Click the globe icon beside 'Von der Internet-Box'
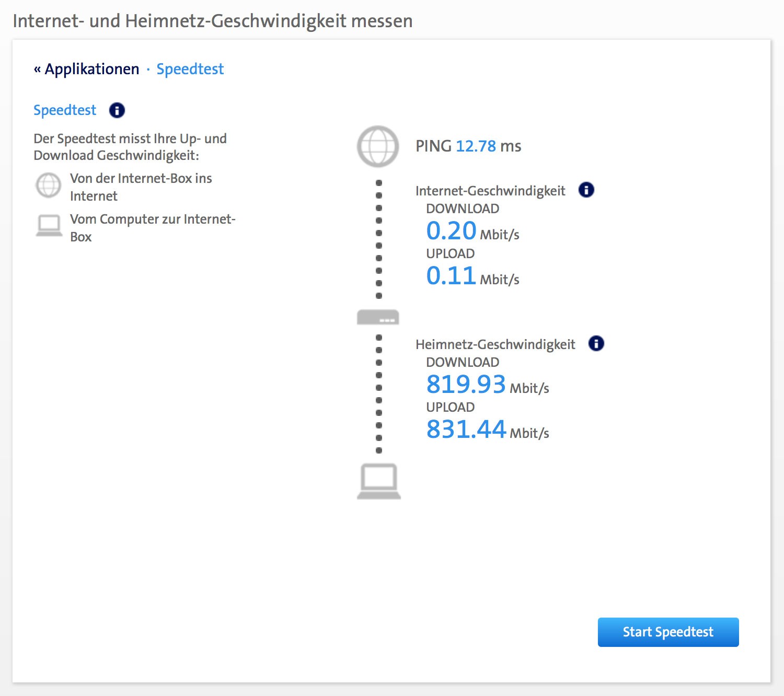 coord(48,185)
